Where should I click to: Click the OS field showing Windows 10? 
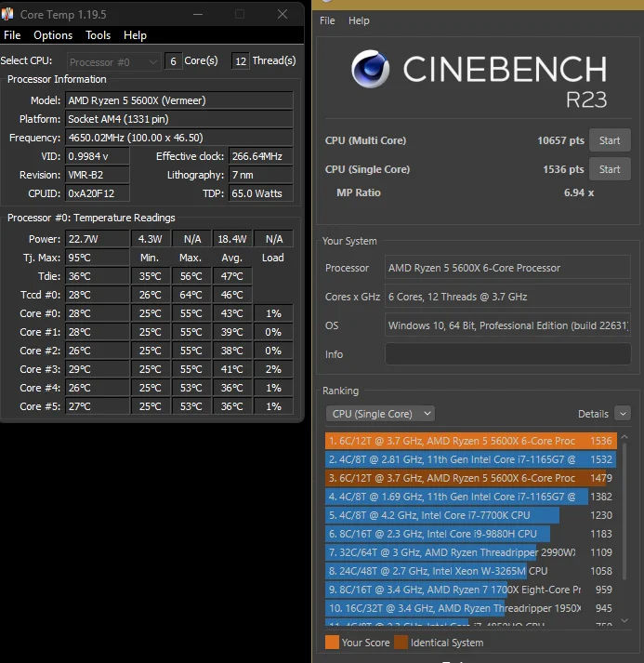[508, 325]
